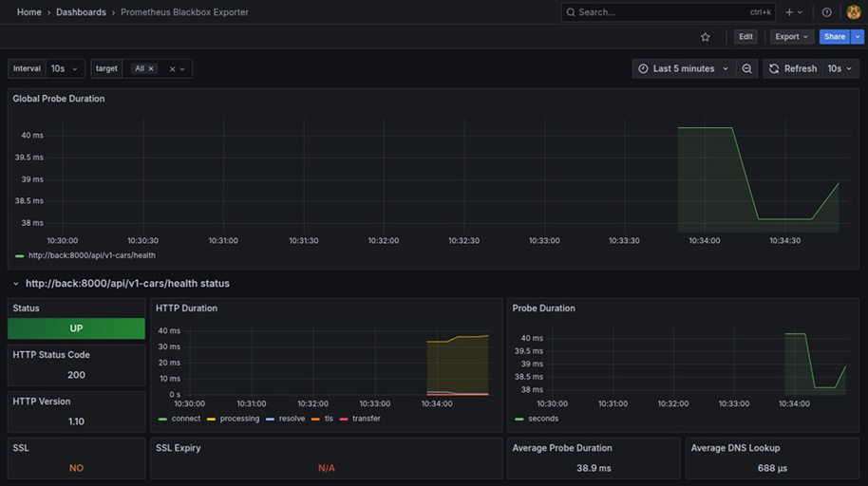This screenshot has width=868, height=486.
Task: Click the refresh dashboard icon
Action: pos(774,68)
